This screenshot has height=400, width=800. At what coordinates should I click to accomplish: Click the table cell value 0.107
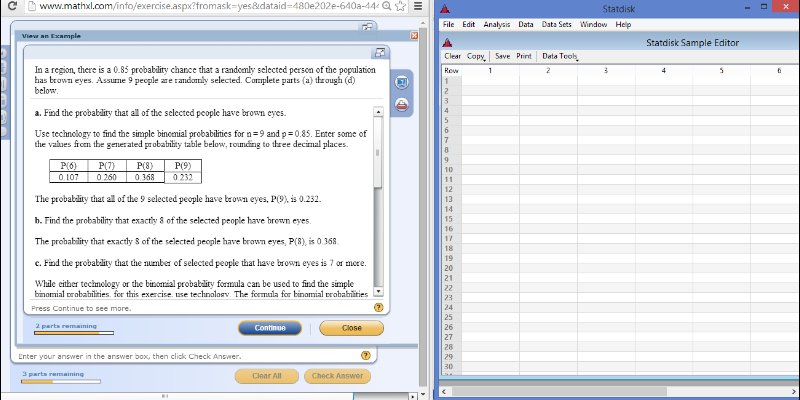[x=68, y=178]
